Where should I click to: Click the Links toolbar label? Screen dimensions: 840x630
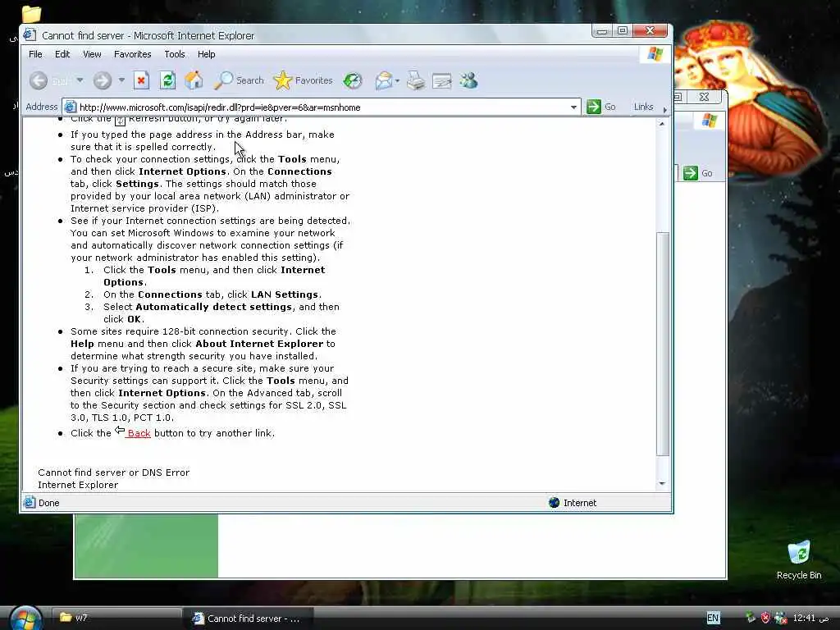643,107
